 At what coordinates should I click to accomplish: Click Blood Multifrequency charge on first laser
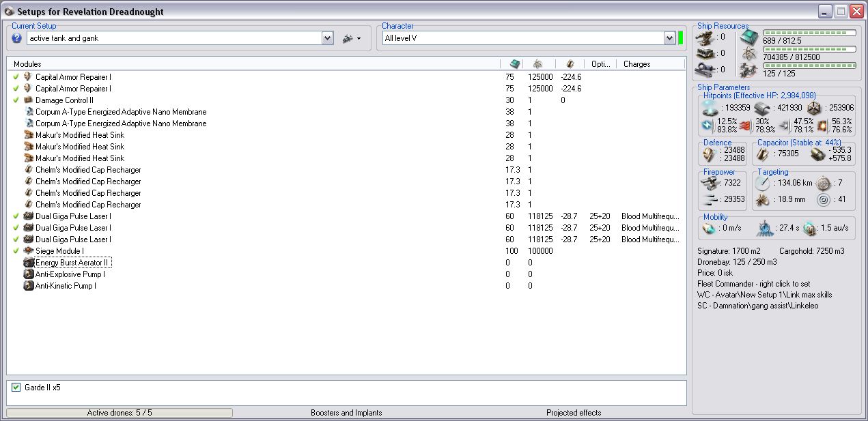(x=650, y=216)
